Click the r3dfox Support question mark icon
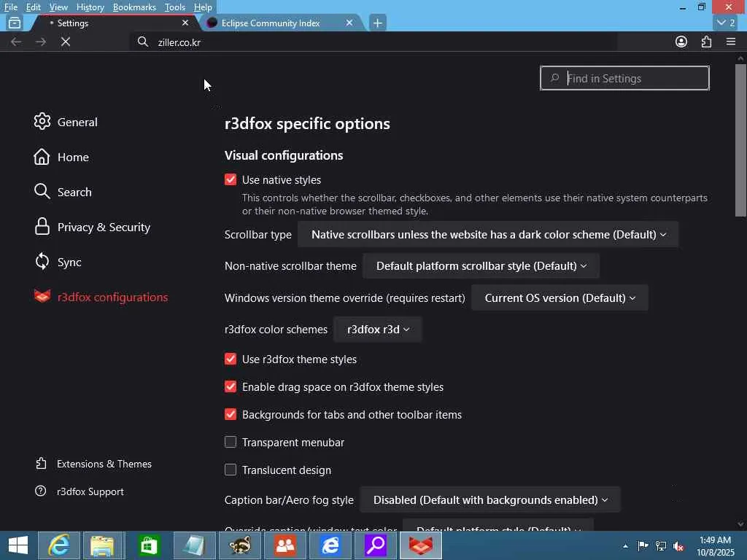 point(41,491)
